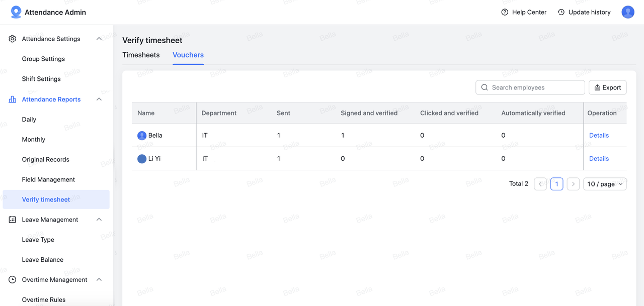Select the Vouchers tab
Screen dimensions: 644x306
pyautogui.click(x=188, y=55)
